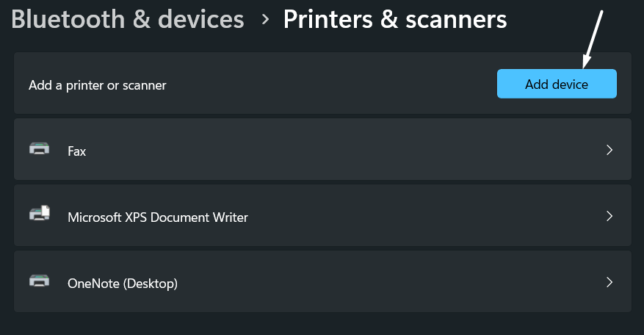644x335 pixels.
Task: Click the word 'Printers' in the page title
Action: 327,19
